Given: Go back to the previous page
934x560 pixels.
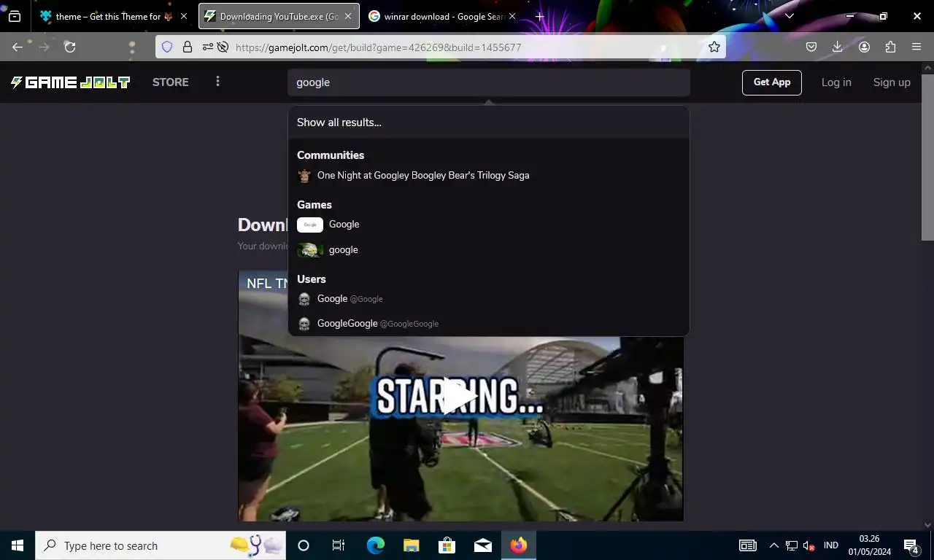Looking at the screenshot, I should click(x=18, y=47).
